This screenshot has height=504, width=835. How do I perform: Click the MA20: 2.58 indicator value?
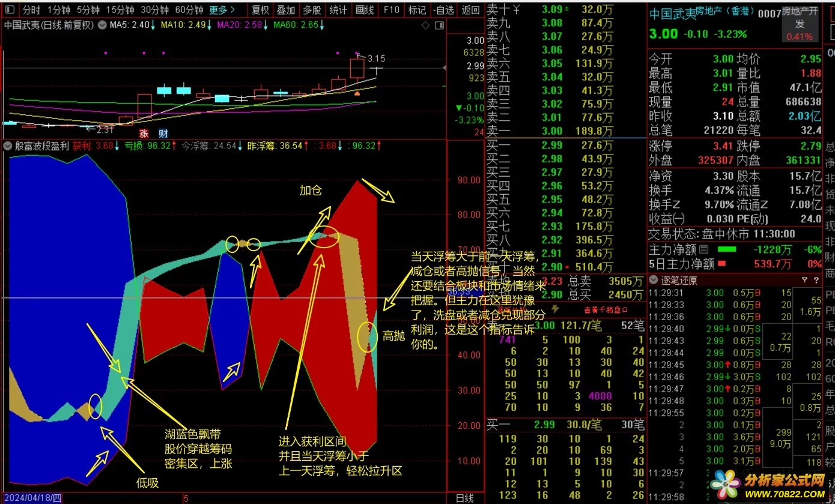tap(240, 25)
